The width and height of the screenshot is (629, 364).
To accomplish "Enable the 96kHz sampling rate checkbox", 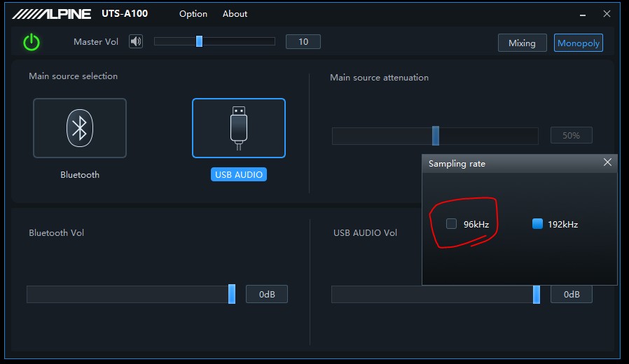I will (452, 224).
